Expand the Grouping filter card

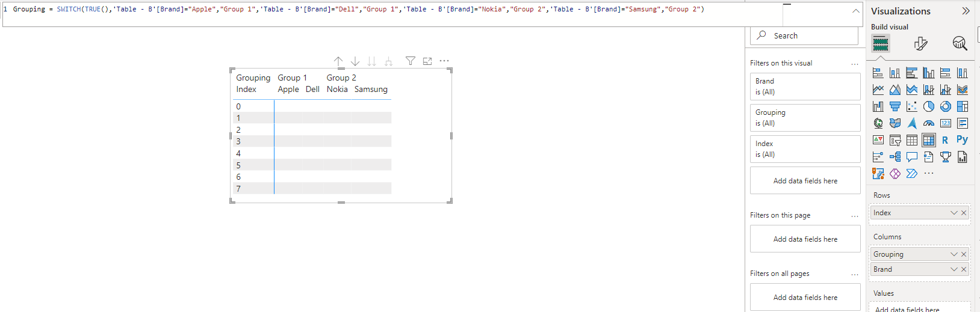pos(805,118)
